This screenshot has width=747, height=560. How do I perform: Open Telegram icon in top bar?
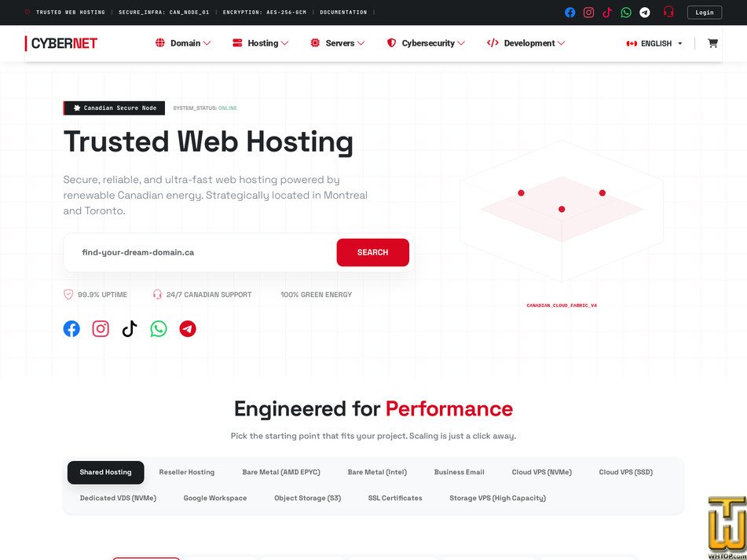click(x=645, y=13)
